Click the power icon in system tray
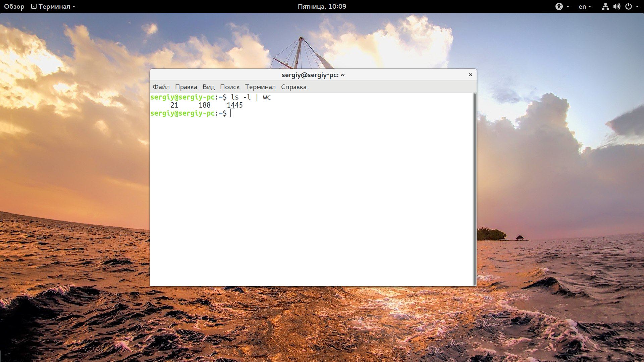Image resolution: width=644 pixels, height=362 pixels. point(629,6)
